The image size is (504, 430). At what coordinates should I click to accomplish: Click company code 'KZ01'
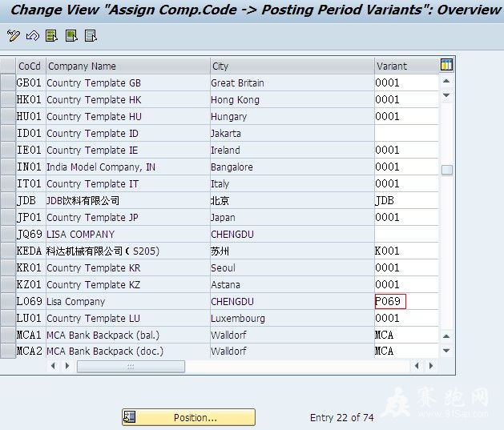29,284
